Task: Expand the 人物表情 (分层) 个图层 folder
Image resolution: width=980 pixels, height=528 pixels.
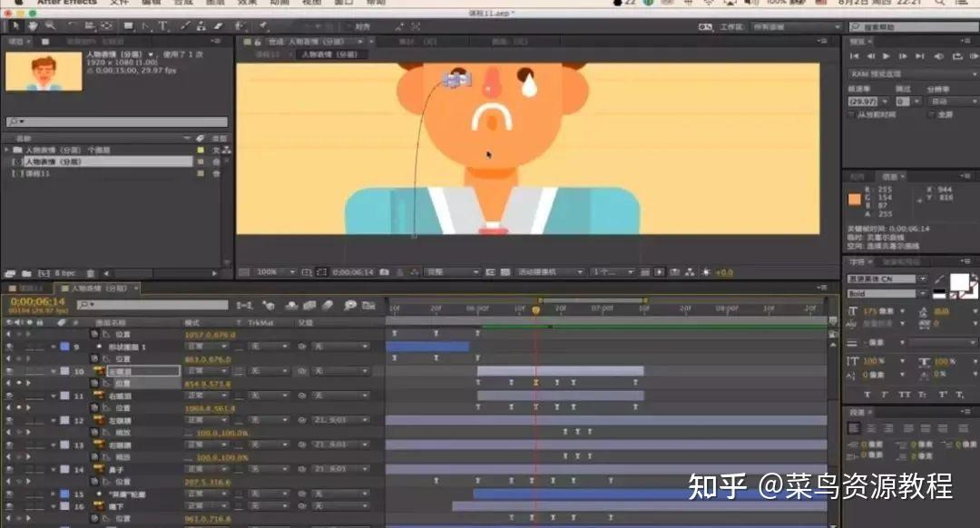Action: click(7, 150)
